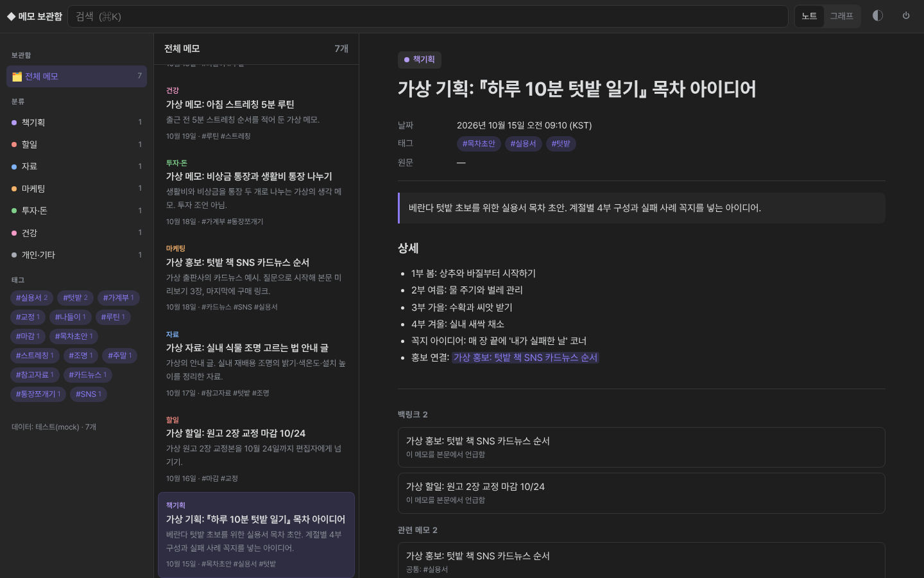Select the 개인·기타 category in sidebar
Image resolution: width=924 pixels, height=578 pixels.
[x=77, y=255]
